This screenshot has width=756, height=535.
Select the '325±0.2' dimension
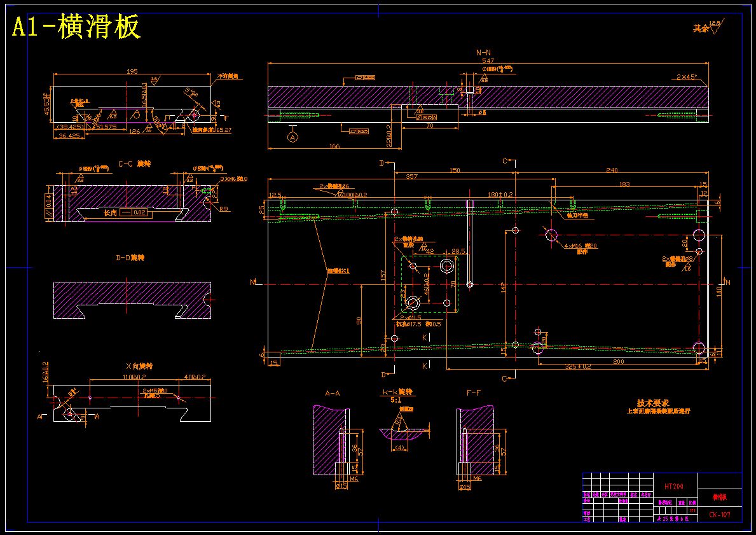pyautogui.click(x=578, y=366)
